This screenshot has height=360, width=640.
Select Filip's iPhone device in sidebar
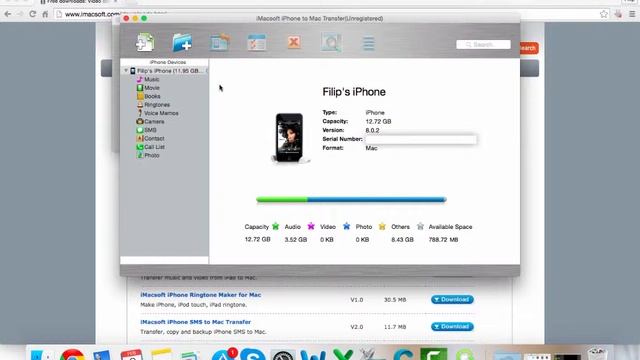(x=164, y=71)
